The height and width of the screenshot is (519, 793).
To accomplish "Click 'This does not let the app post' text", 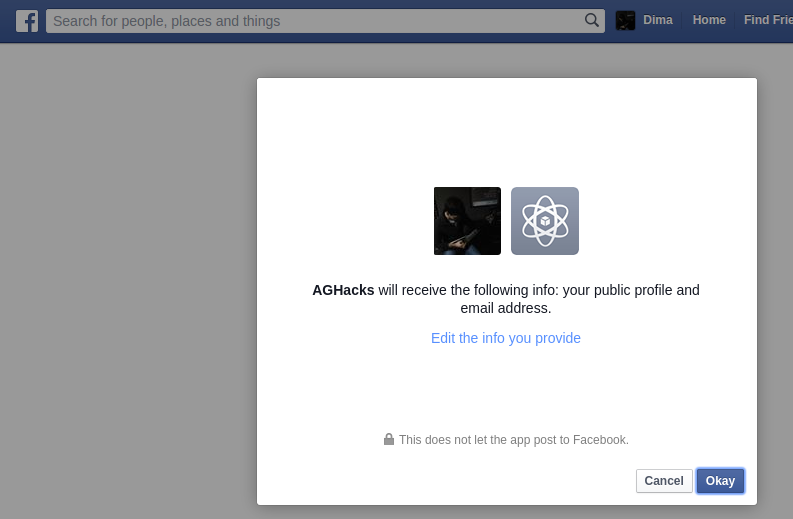I will 513,440.
